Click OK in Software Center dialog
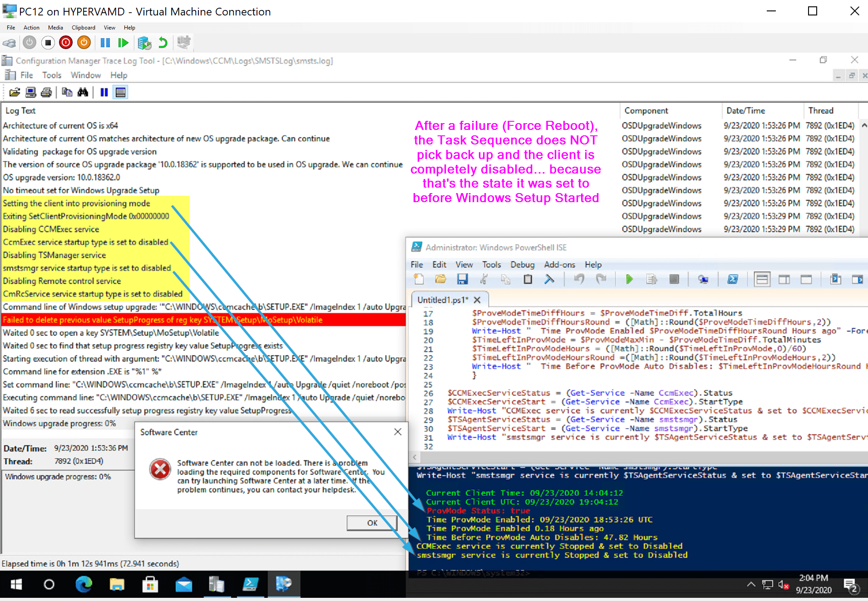The width and height of the screenshot is (868, 601). (372, 523)
